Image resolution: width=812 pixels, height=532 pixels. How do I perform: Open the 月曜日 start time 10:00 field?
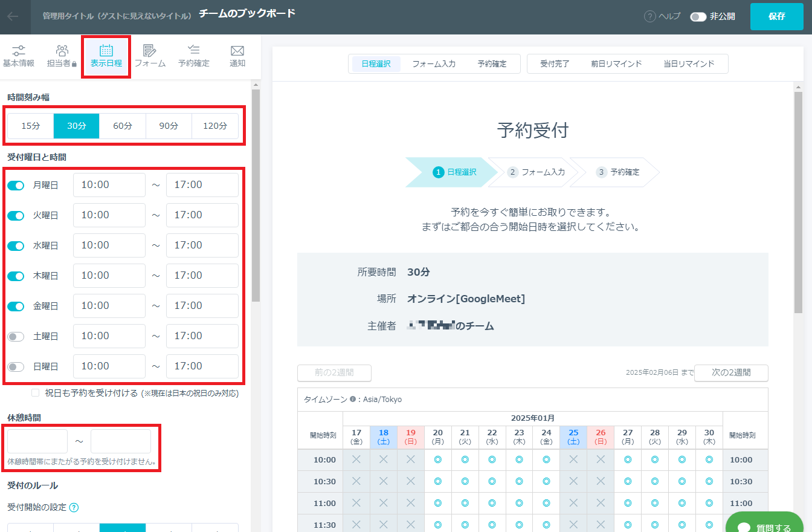(x=109, y=185)
